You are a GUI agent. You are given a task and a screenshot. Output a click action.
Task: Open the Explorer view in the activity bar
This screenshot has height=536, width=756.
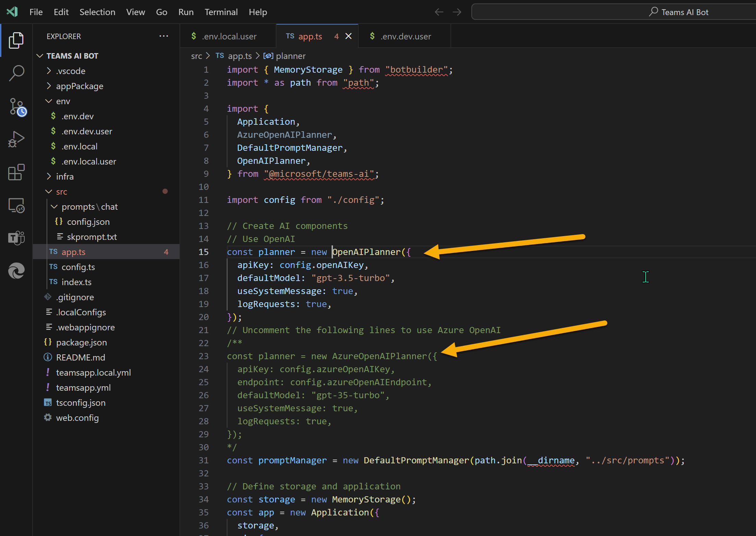click(16, 40)
